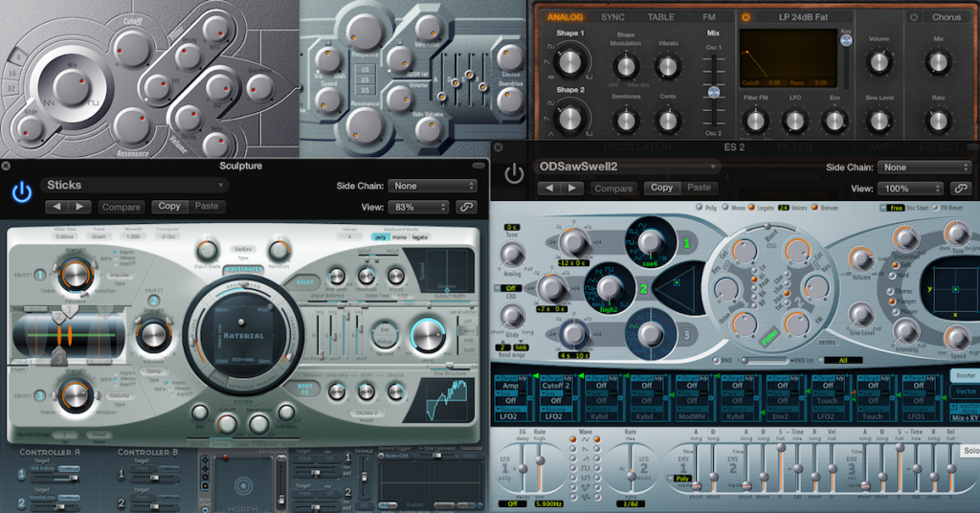Image resolution: width=980 pixels, height=513 pixels.
Task: Toggle the Retro Synth Chorus effect power icon
Action: point(914,17)
